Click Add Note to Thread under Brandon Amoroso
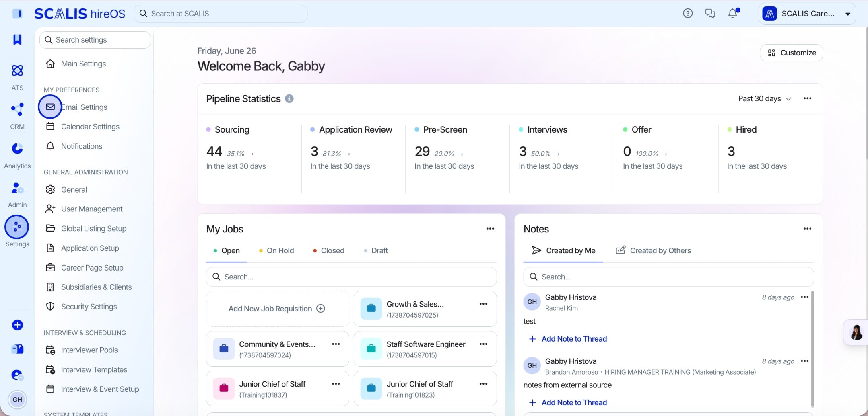 (568, 402)
